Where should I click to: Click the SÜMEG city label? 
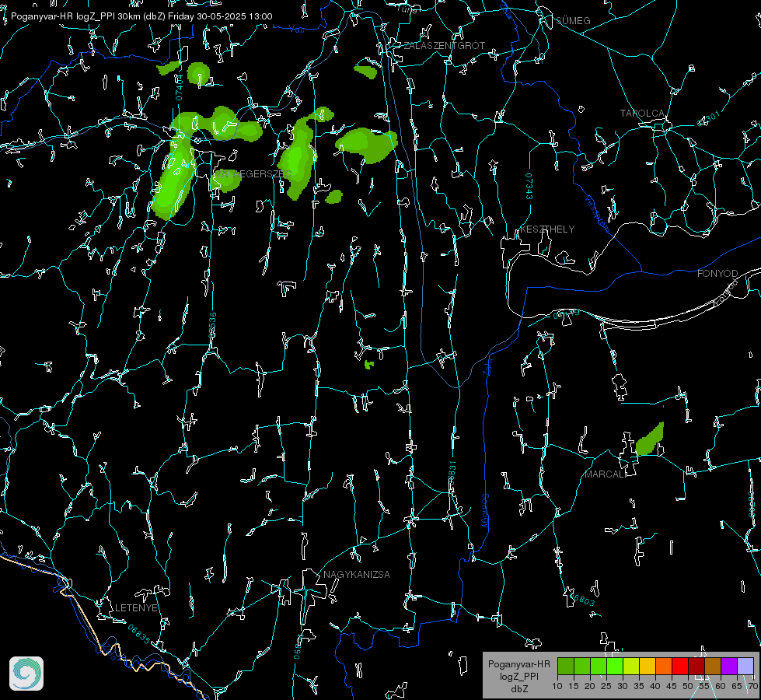pos(573,20)
